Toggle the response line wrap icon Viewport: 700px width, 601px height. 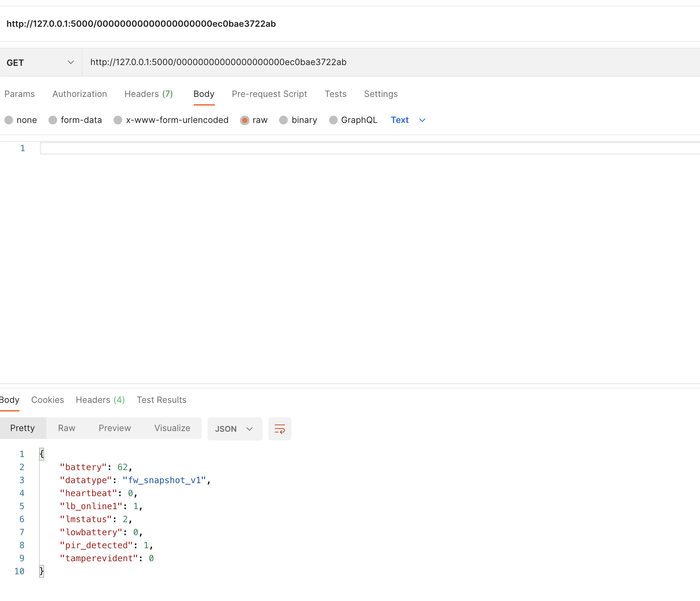pyautogui.click(x=279, y=429)
